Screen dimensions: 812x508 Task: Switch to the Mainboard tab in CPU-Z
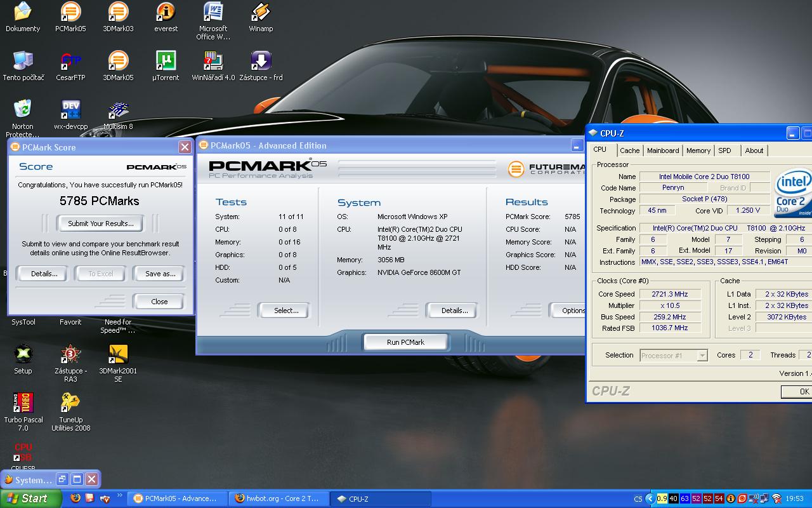[x=663, y=150]
